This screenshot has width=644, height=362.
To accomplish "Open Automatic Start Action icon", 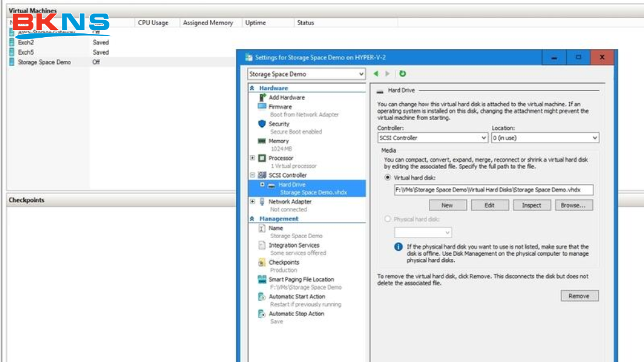I will (x=262, y=297).
